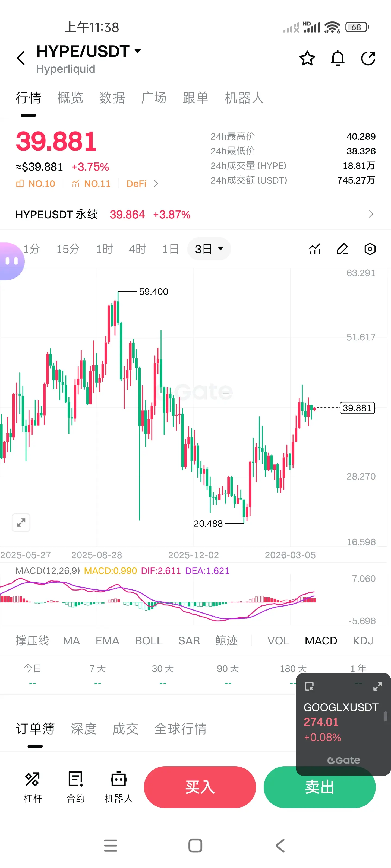Tap MACD(12,26,9) indicator label
Screen dimensions: 391x868
[48, 570]
